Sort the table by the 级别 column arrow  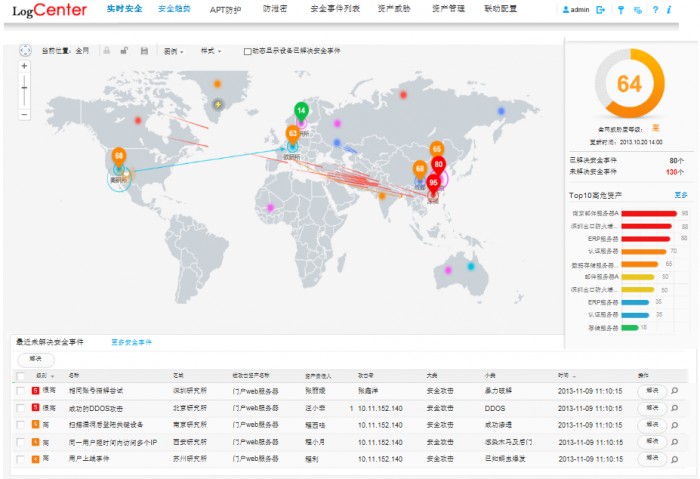coord(53,376)
